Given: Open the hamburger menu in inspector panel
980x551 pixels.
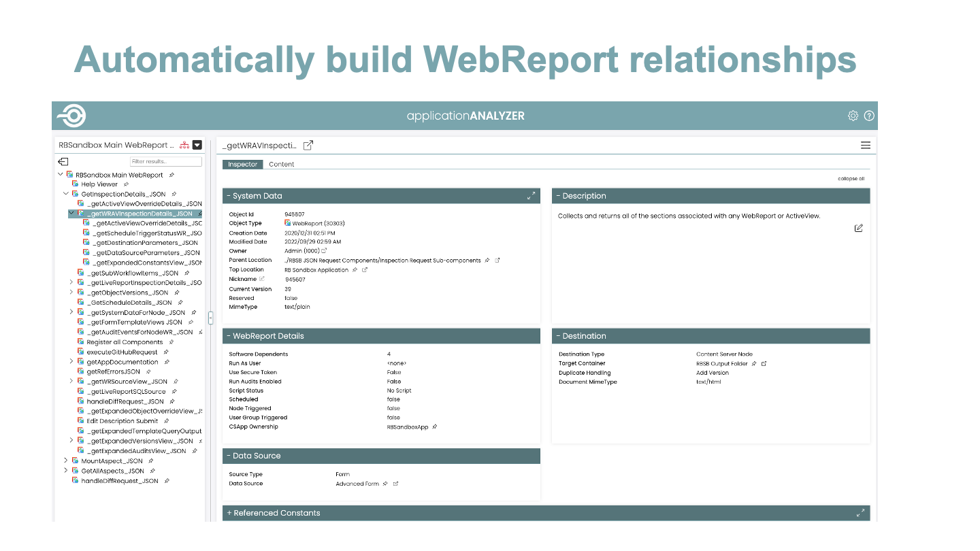Looking at the screenshot, I should pyautogui.click(x=866, y=145).
